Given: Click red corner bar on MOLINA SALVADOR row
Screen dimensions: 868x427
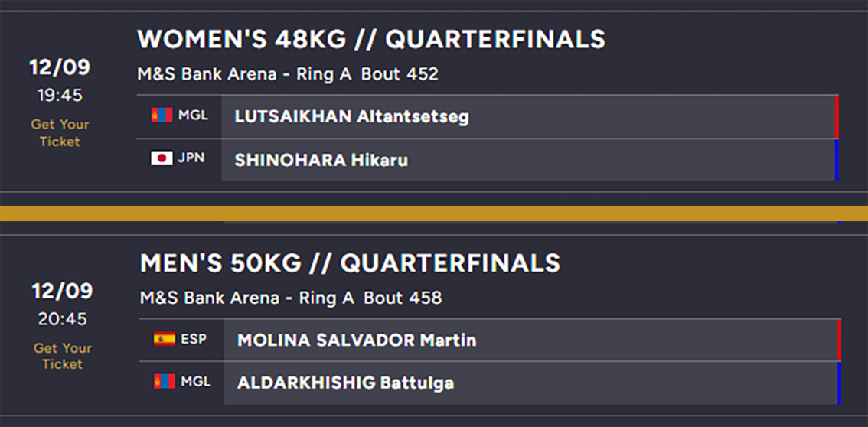Looking at the screenshot, I should (x=840, y=340).
